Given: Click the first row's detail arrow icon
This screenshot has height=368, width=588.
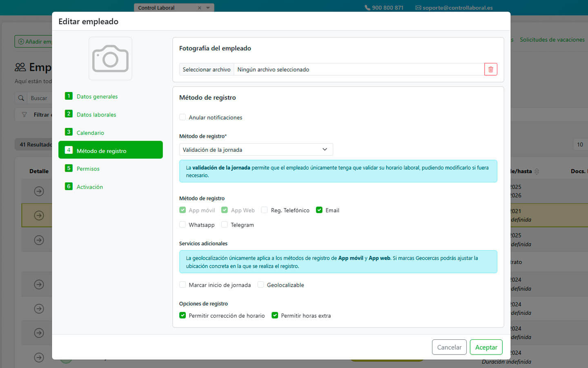Looking at the screenshot, I should (39, 191).
